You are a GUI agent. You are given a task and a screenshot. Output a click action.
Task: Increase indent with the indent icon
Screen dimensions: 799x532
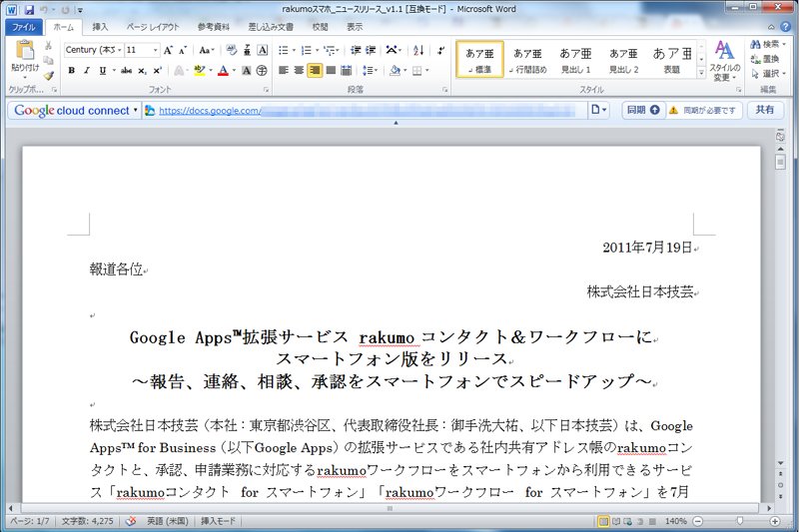point(371,50)
